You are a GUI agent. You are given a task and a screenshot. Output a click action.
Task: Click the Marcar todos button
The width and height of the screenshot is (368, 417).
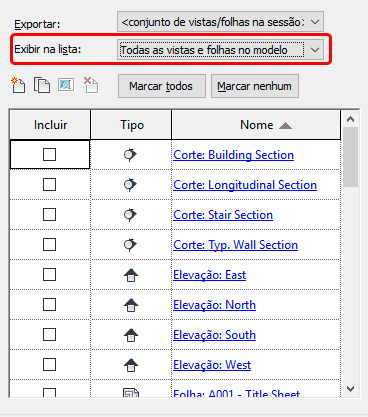162,86
